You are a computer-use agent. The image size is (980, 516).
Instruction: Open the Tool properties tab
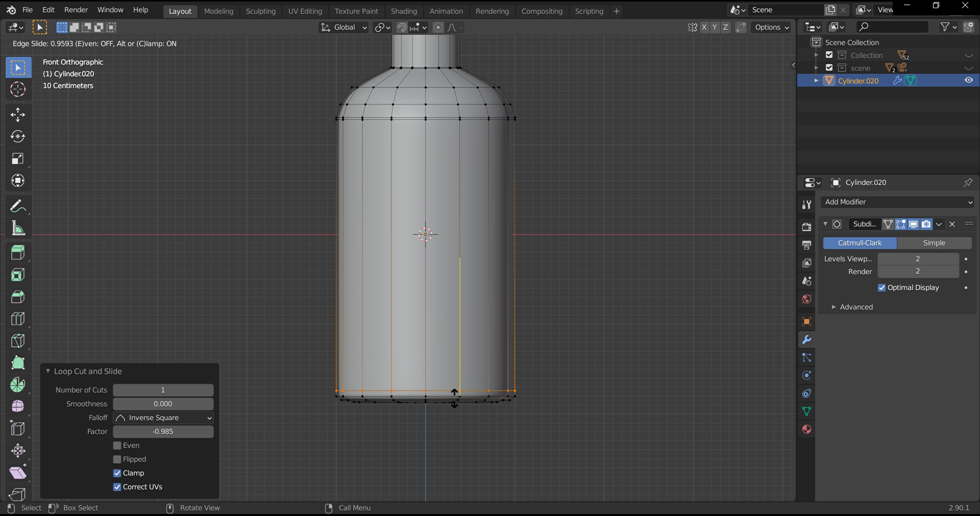(x=806, y=205)
